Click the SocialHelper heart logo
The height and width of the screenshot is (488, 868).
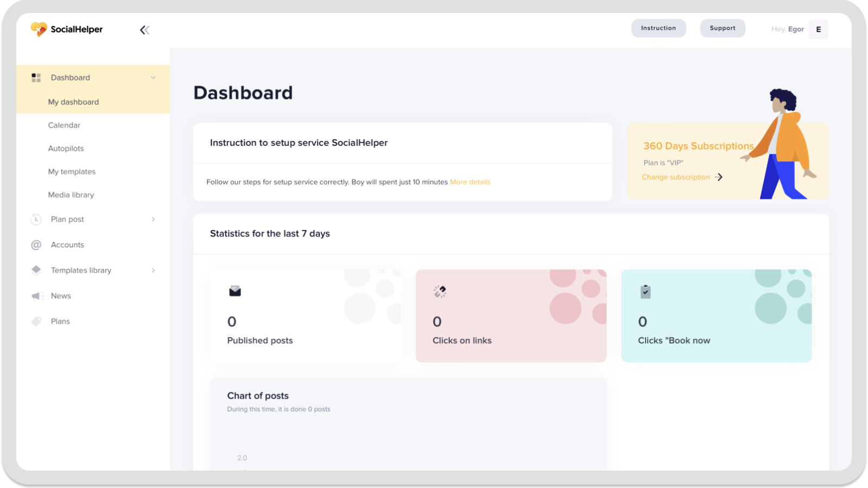(x=39, y=29)
